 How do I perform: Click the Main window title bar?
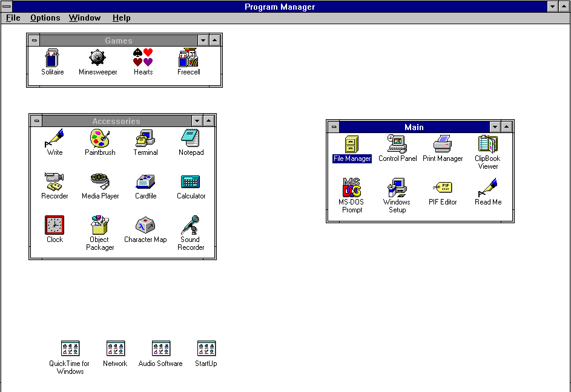[x=414, y=127]
